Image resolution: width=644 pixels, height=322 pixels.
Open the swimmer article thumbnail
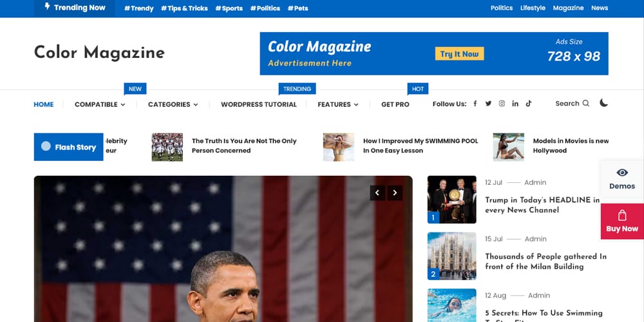coord(452,305)
